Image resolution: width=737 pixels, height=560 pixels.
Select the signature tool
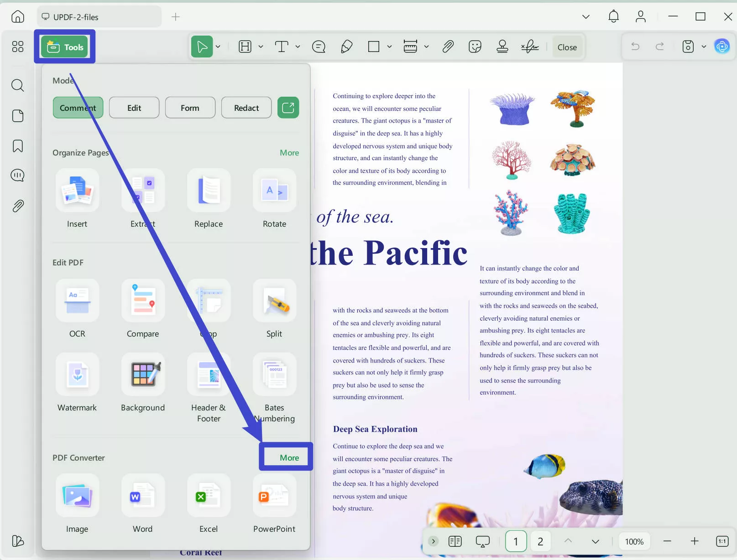[x=529, y=46]
